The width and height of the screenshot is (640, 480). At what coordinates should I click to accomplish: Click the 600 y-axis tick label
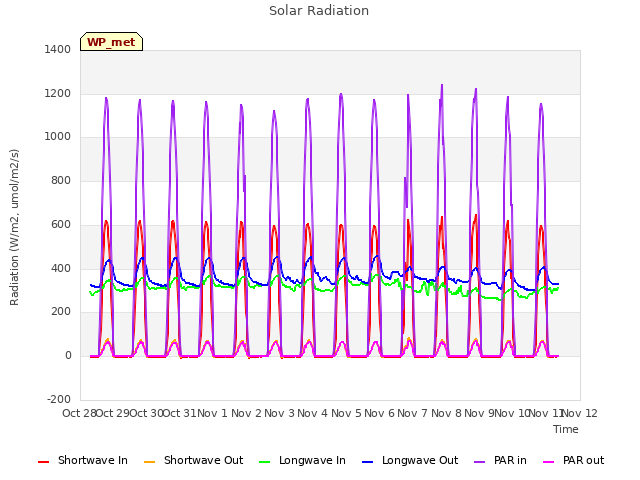click(x=61, y=224)
